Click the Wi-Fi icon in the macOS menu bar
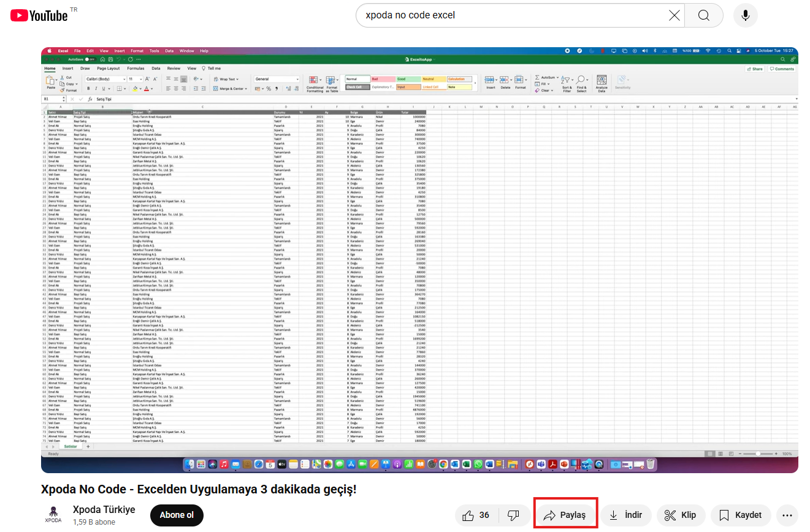810x532 pixels. [708, 51]
